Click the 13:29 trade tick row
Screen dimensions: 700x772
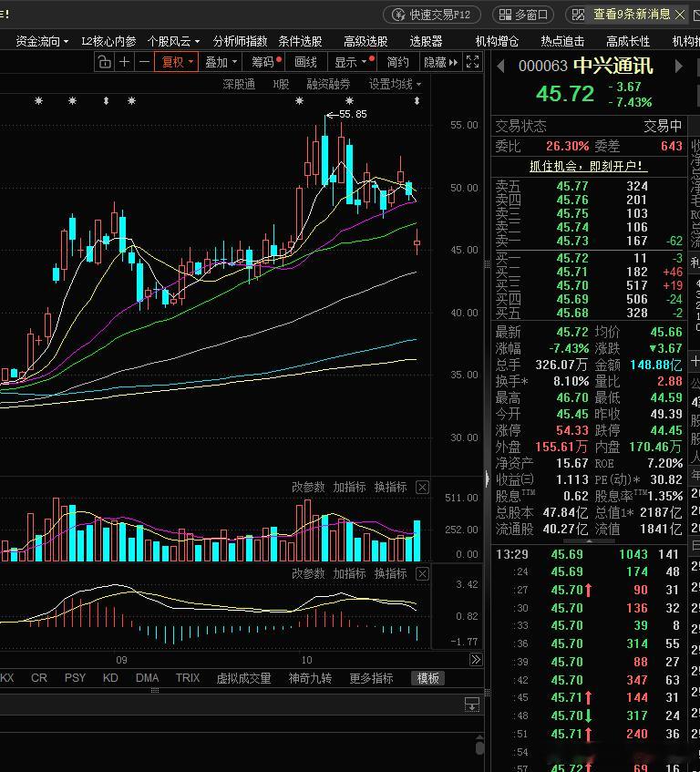coord(588,554)
